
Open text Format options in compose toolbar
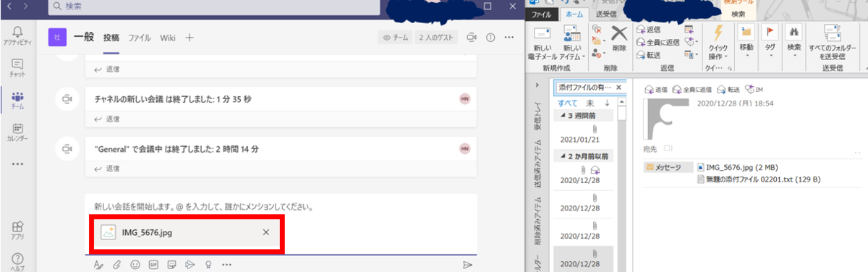tap(98, 265)
